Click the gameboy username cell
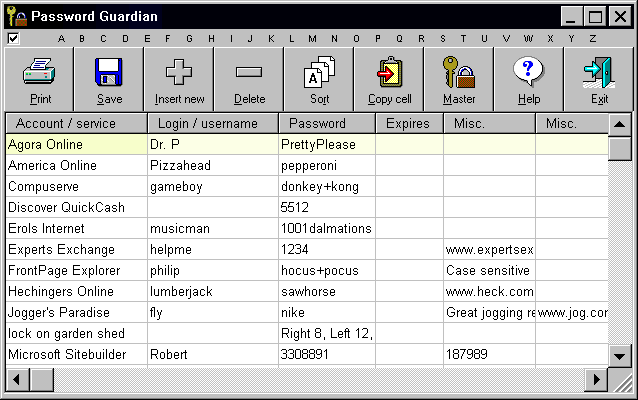The image size is (638, 400). pos(213,186)
